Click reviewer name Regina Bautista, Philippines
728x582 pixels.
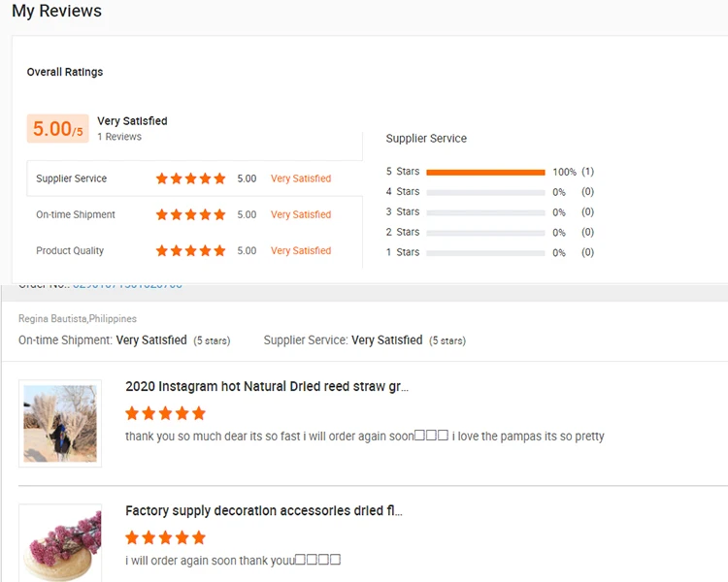point(78,319)
